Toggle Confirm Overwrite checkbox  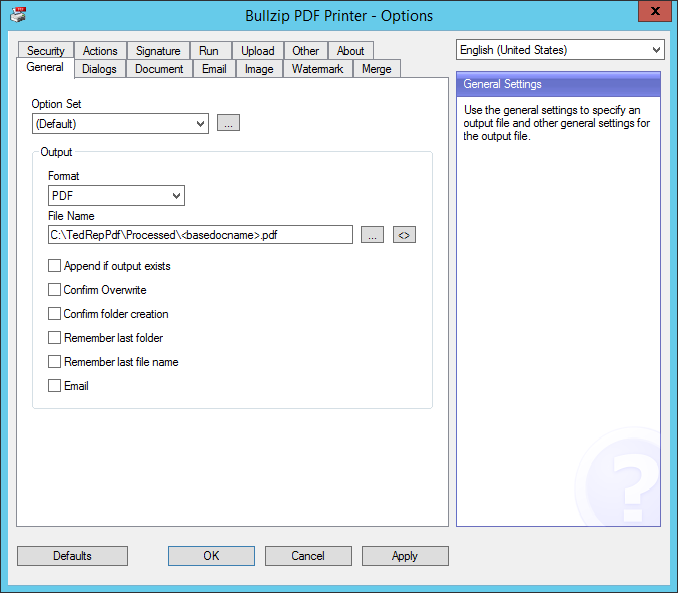click(x=54, y=289)
